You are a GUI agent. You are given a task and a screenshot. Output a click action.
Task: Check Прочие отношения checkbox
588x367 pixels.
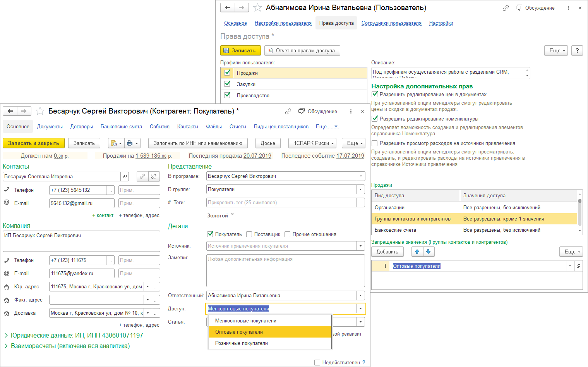287,234
